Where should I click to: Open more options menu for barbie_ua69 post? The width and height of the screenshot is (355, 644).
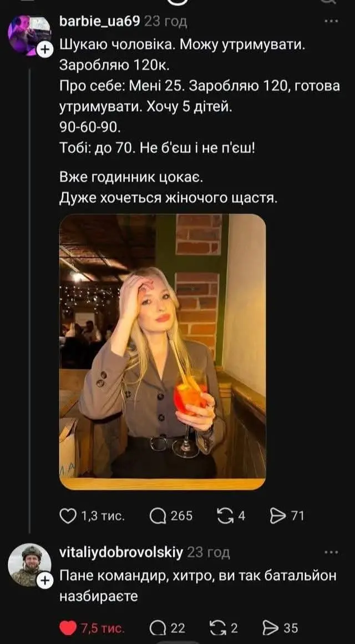pyautogui.click(x=331, y=22)
